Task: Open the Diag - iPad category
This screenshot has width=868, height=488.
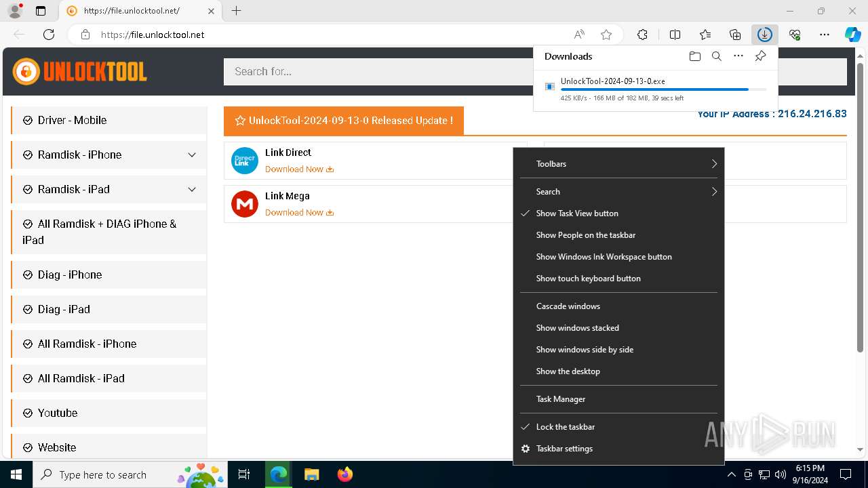Action: tap(108, 310)
